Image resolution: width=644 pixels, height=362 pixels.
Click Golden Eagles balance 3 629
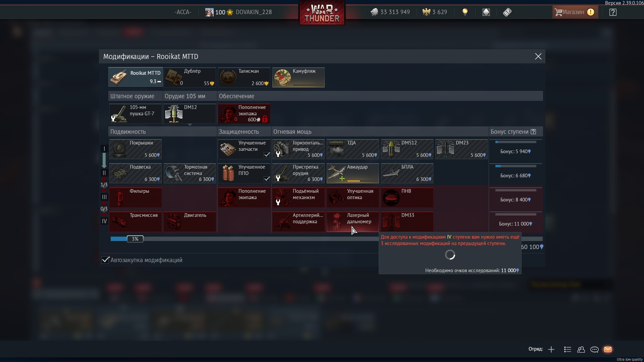[x=435, y=12]
